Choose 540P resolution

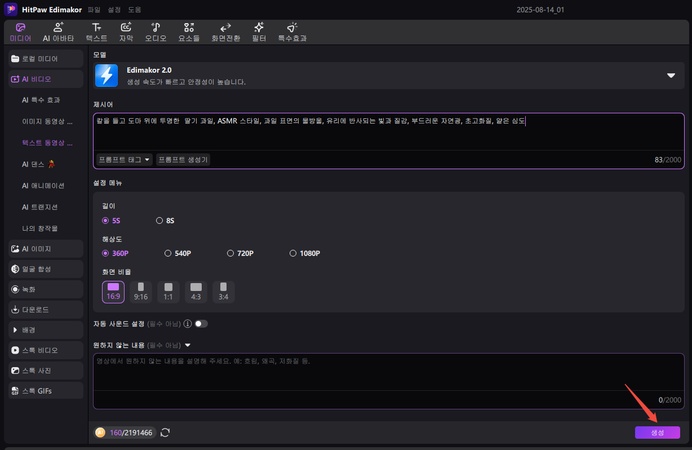click(x=177, y=253)
